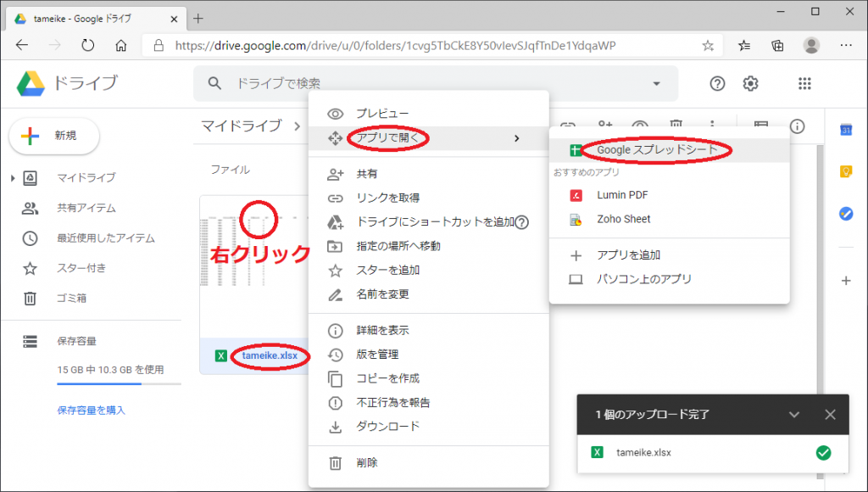
Task: Select Google スプレッドシート from the submenu
Action: pyautogui.click(x=657, y=150)
